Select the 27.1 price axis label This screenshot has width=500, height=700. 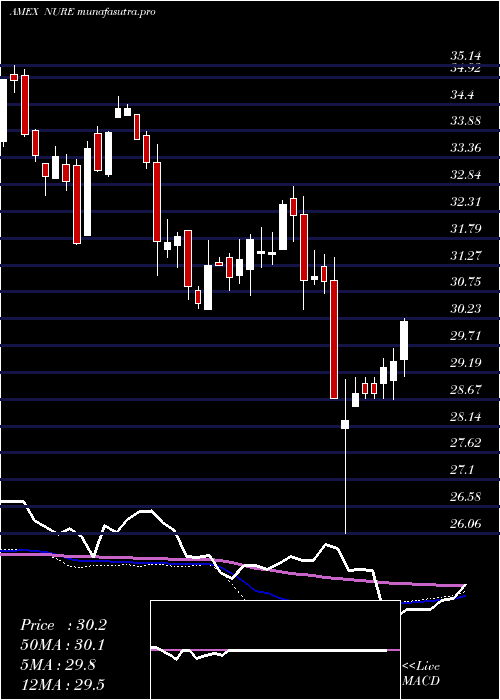coord(462,470)
